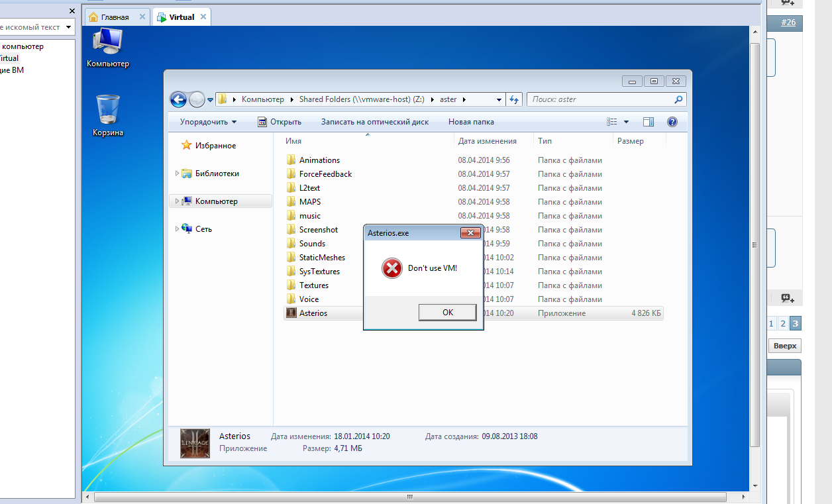Click the change view icon
The height and width of the screenshot is (504, 832).
(611, 122)
